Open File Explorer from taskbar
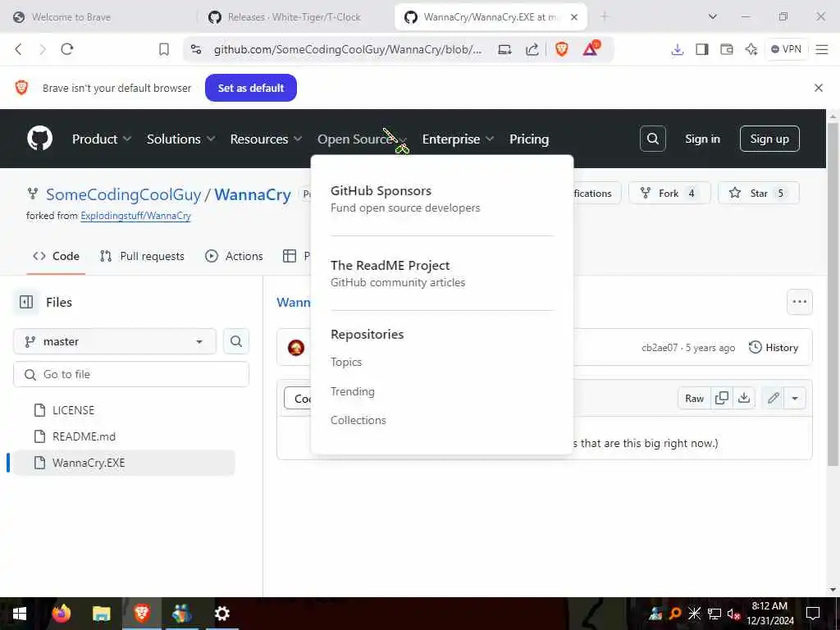 tap(101, 614)
